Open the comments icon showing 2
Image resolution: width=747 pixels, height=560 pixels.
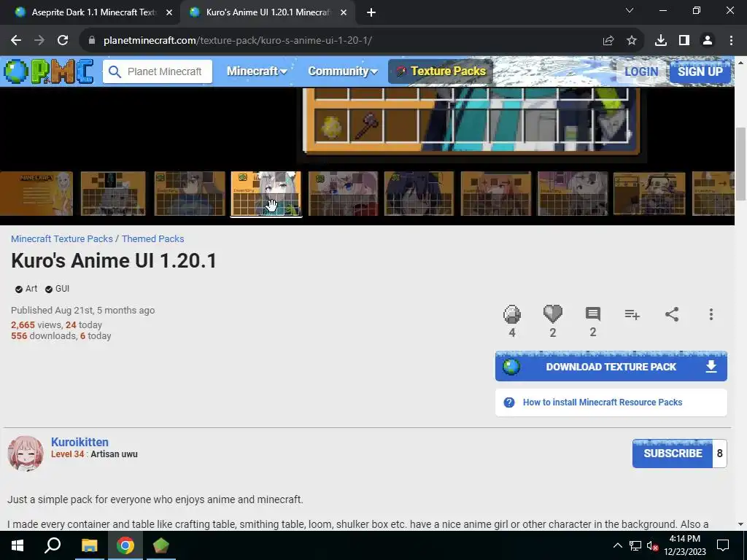pos(592,314)
